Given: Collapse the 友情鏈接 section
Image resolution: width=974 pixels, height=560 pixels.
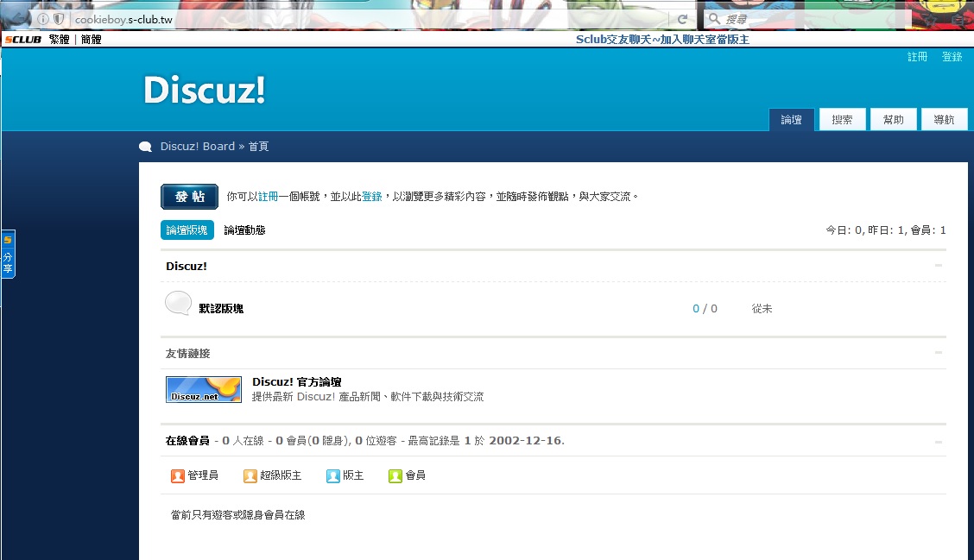Looking at the screenshot, I should pyautogui.click(x=939, y=353).
